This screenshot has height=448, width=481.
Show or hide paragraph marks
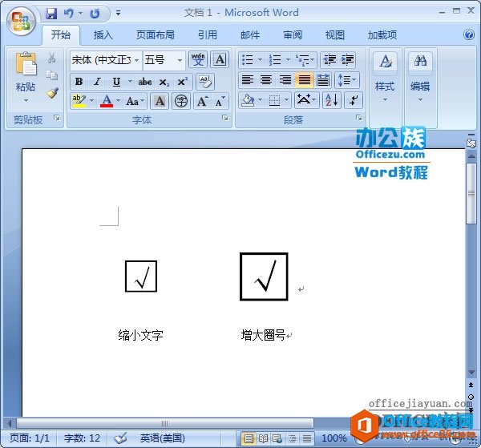[354, 100]
